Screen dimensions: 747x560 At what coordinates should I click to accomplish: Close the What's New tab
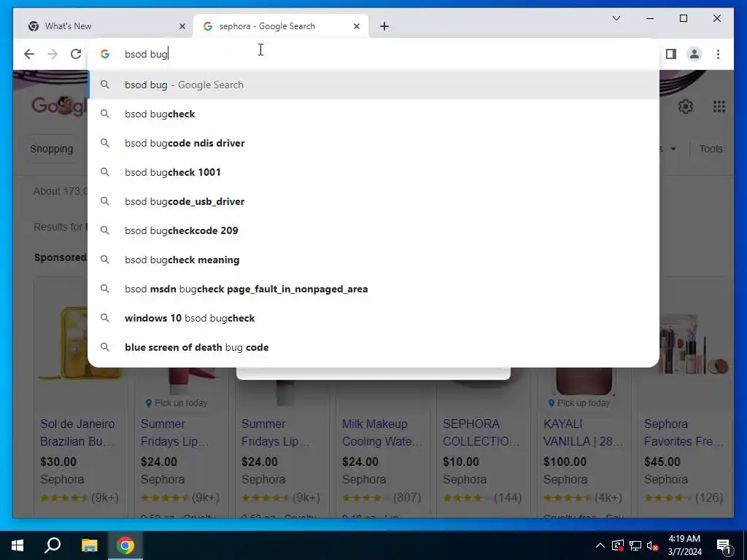[x=182, y=26]
